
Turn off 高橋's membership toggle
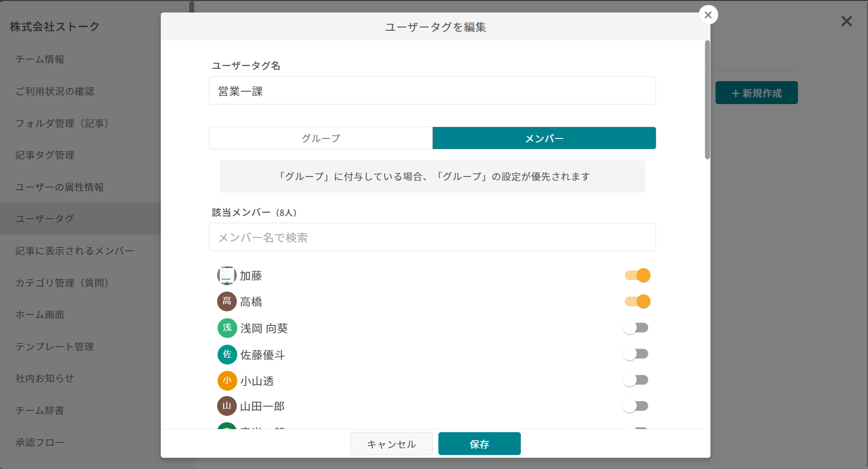click(x=637, y=301)
